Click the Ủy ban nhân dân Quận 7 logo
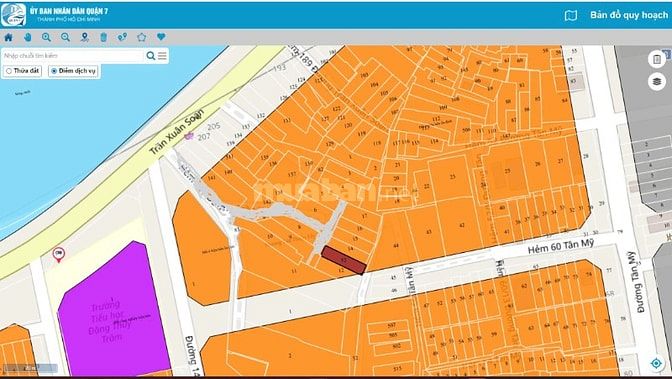 [13, 15]
